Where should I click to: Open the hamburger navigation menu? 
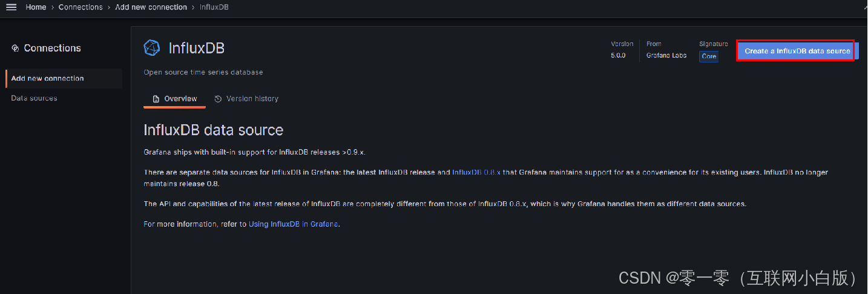coord(11,7)
